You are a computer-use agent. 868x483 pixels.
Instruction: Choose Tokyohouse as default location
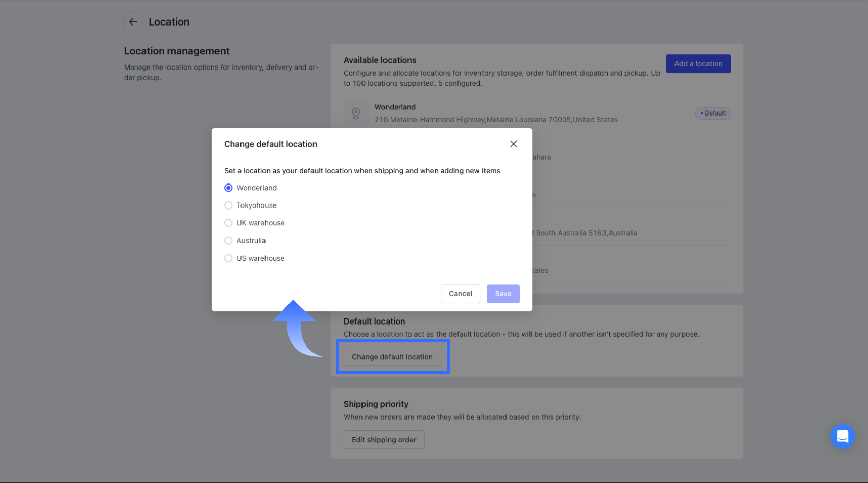(228, 205)
